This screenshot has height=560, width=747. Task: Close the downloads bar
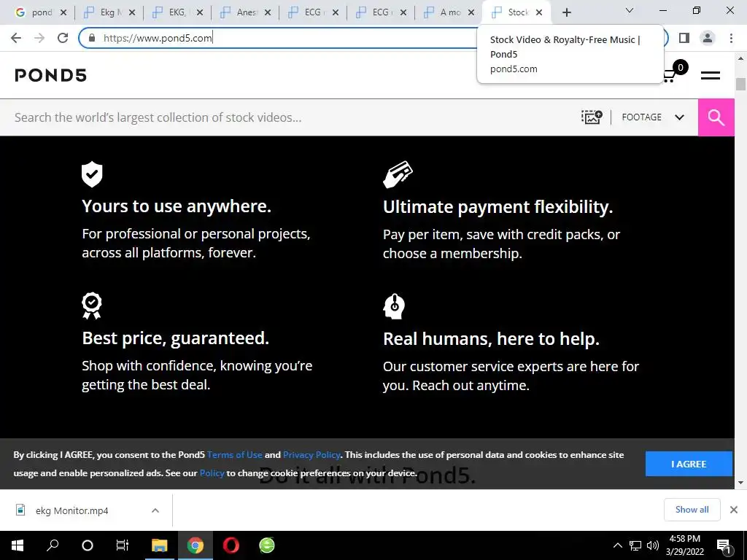(734, 510)
